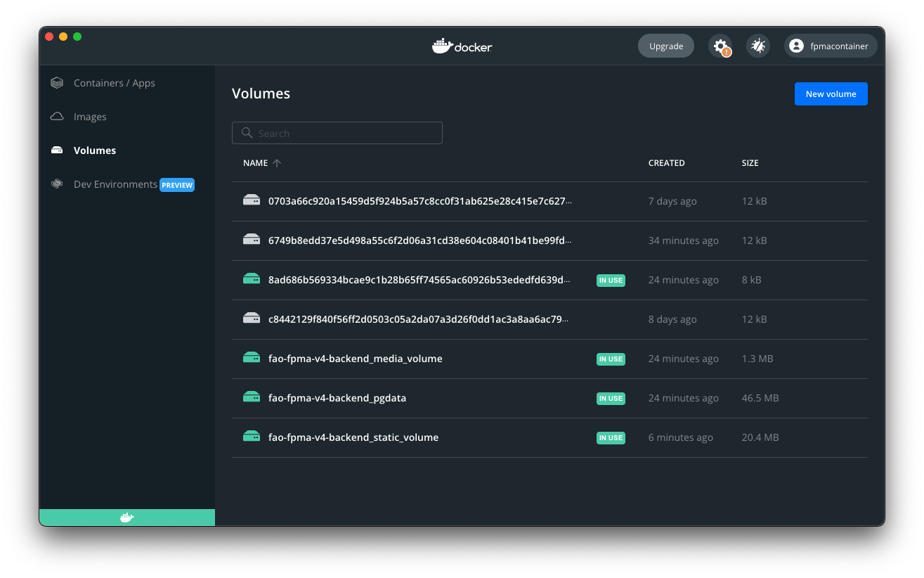Focus the volume Search field
Viewport: 924px width, 578px height.
tap(337, 133)
